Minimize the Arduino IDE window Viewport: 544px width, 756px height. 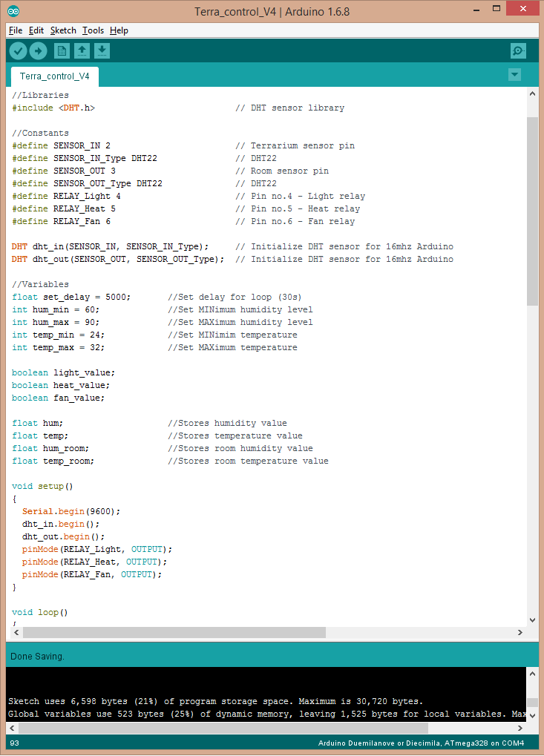(476, 10)
